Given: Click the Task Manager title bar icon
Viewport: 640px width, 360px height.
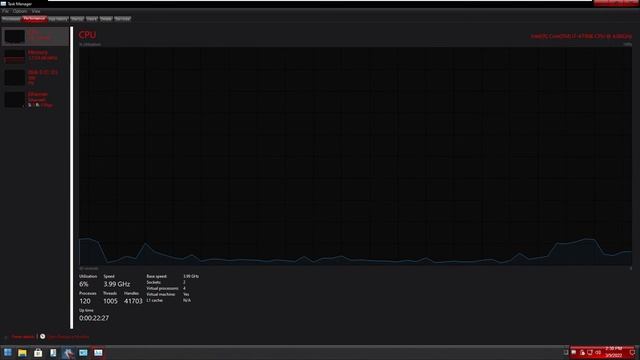Looking at the screenshot, I should [3, 4].
